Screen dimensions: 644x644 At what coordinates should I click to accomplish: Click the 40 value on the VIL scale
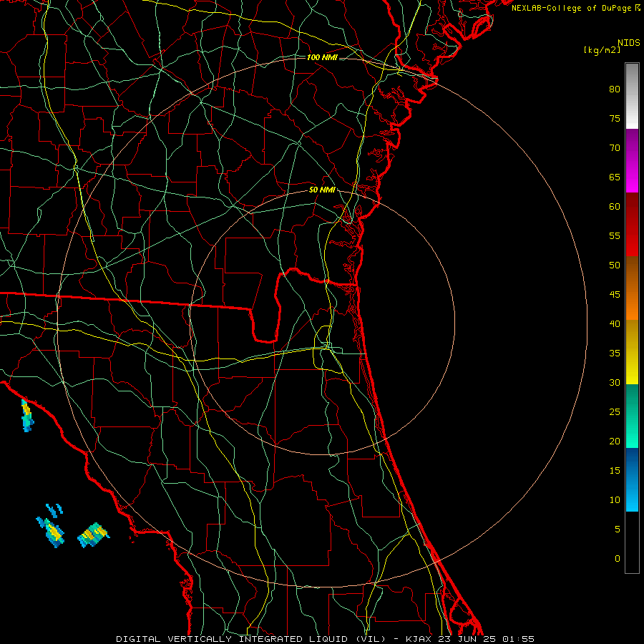pyautogui.click(x=615, y=323)
